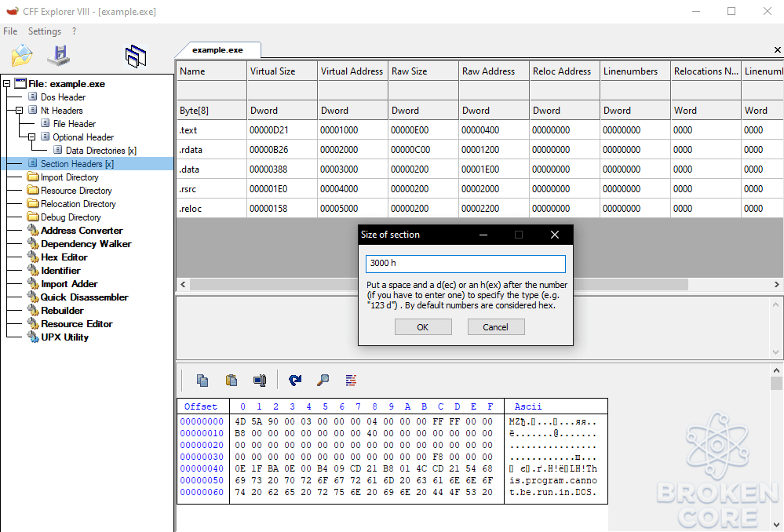Click the cascading windows toolbar icon
The image size is (784, 532).
(x=136, y=56)
